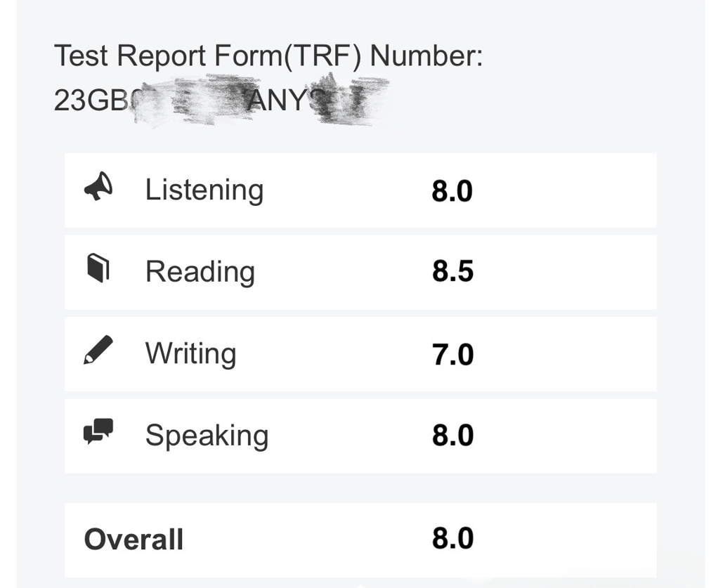The width and height of the screenshot is (723, 588).
Task: Click the Writing score 7.0
Action: (x=452, y=354)
